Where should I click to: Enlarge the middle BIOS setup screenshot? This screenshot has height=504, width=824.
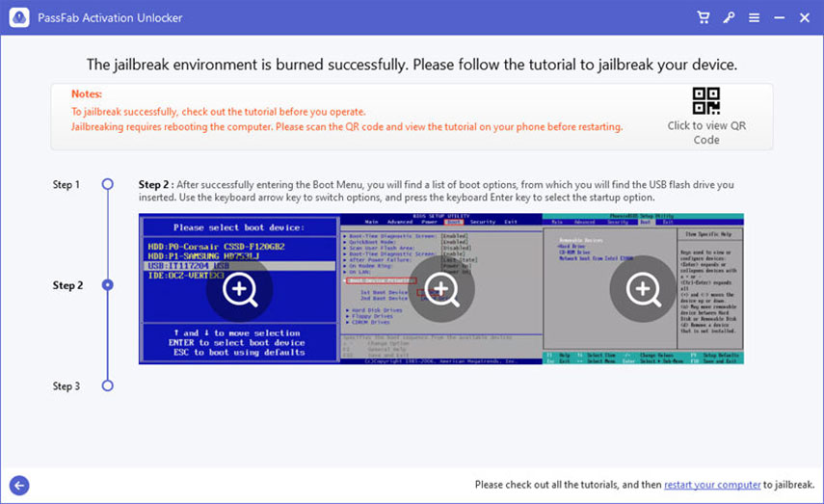(440, 288)
